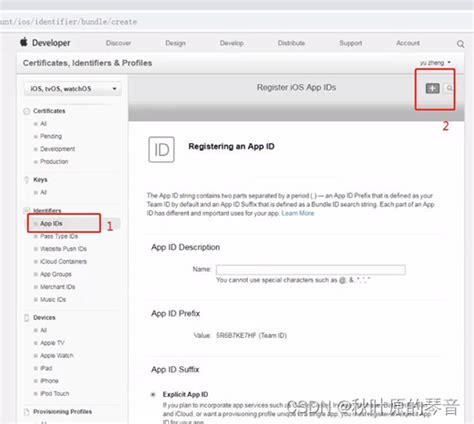Click the browser address bar URL
Screen dimensions: 474x424
point(69,22)
